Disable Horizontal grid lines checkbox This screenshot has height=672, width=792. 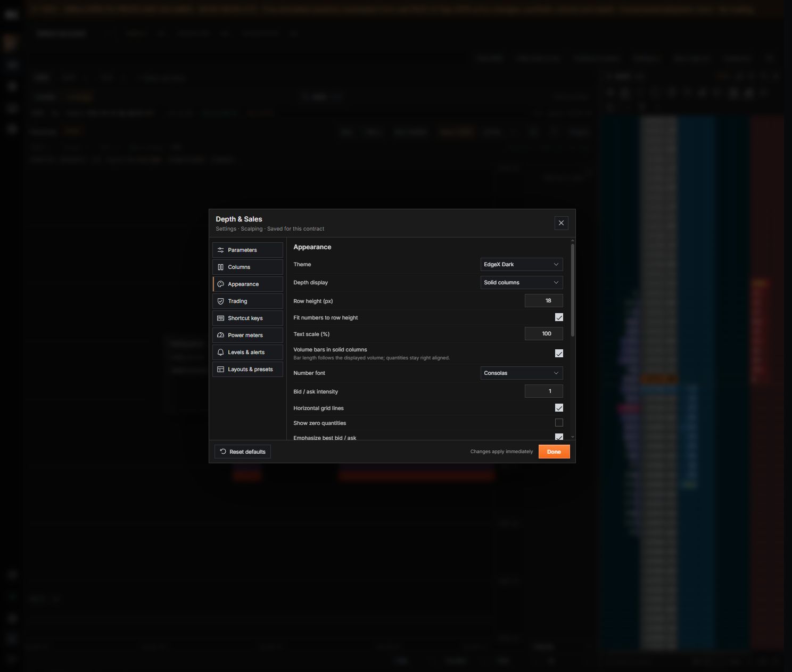pos(559,408)
